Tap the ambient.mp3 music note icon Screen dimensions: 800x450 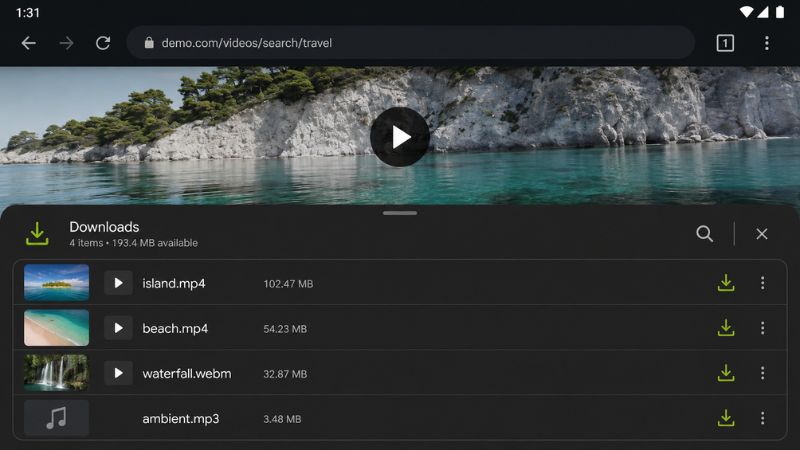[56, 418]
